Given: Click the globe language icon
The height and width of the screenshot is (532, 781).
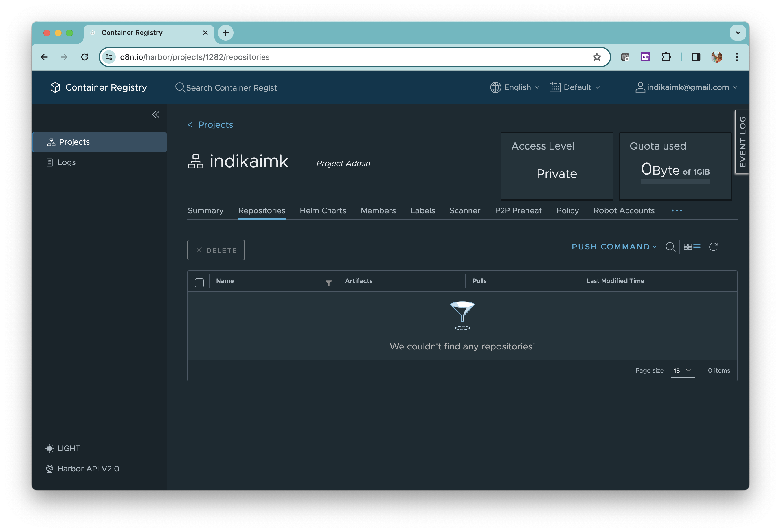Looking at the screenshot, I should (x=495, y=87).
